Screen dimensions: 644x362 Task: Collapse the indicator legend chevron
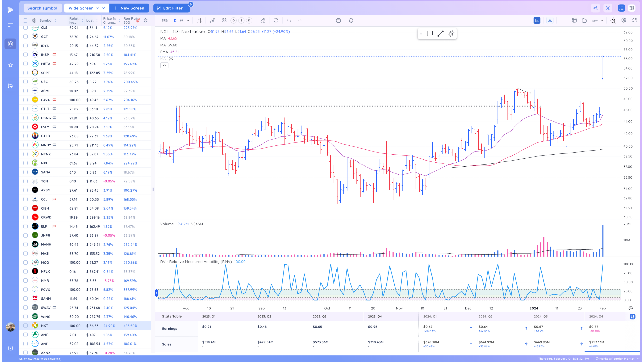pos(164,66)
